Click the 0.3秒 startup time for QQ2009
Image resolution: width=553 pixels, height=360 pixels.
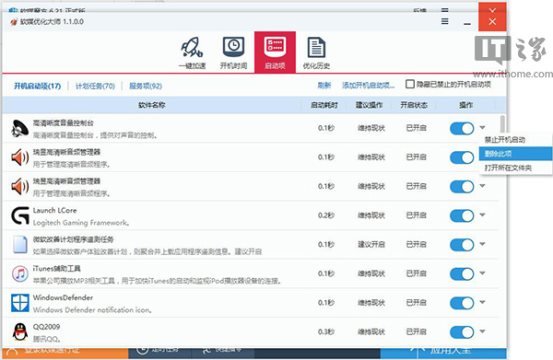click(x=326, y=332)
